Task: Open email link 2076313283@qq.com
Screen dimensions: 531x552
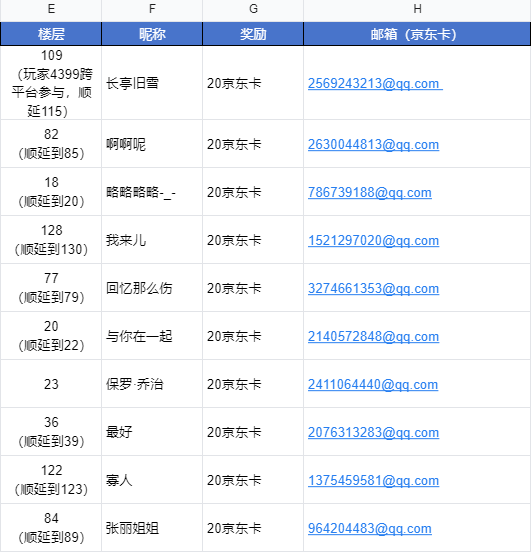Action: click(373, 432)
